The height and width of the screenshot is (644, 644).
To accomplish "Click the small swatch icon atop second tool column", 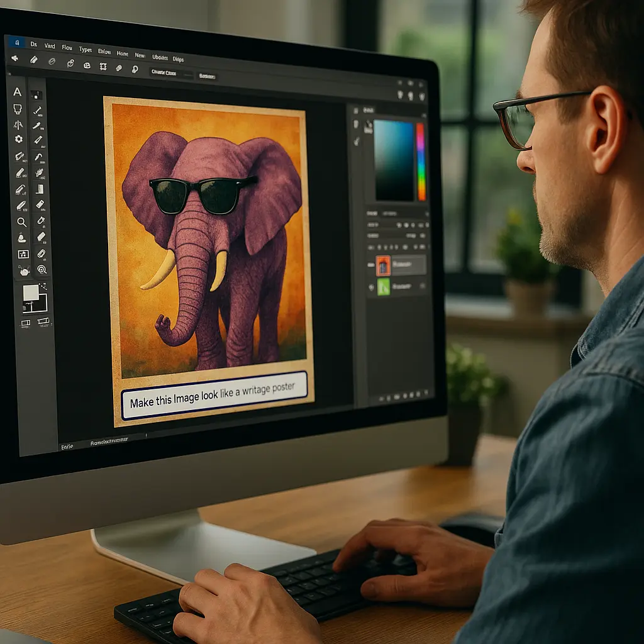I will 36,96.
